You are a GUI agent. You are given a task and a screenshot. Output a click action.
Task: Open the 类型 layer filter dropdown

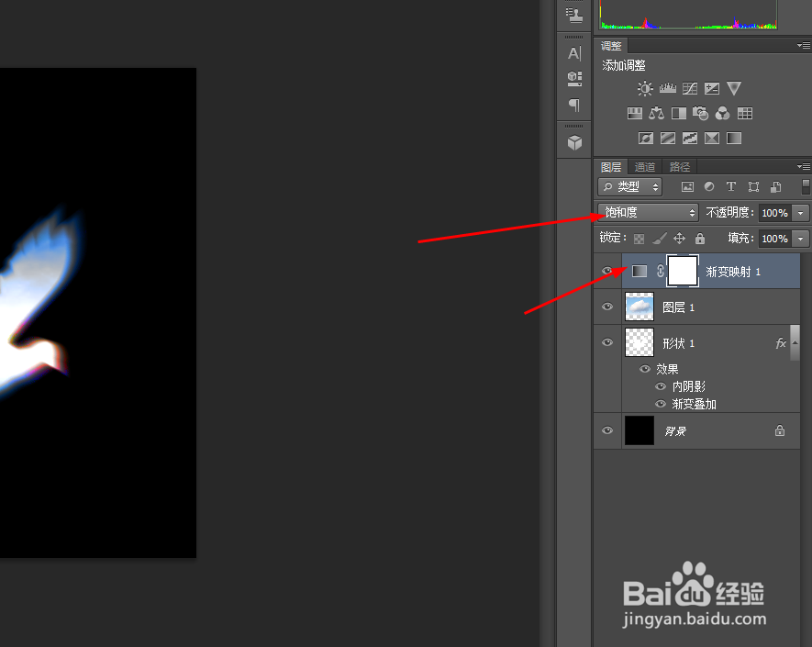click(x=629, y=186)
